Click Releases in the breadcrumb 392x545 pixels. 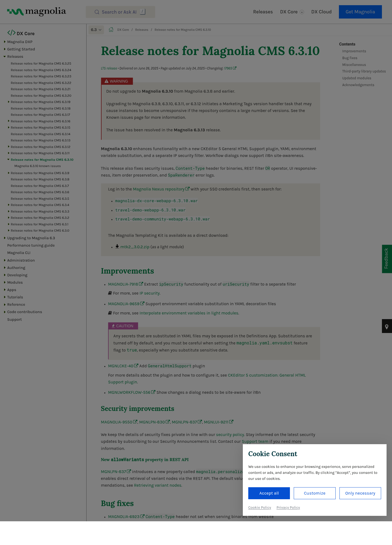(142, 30)
